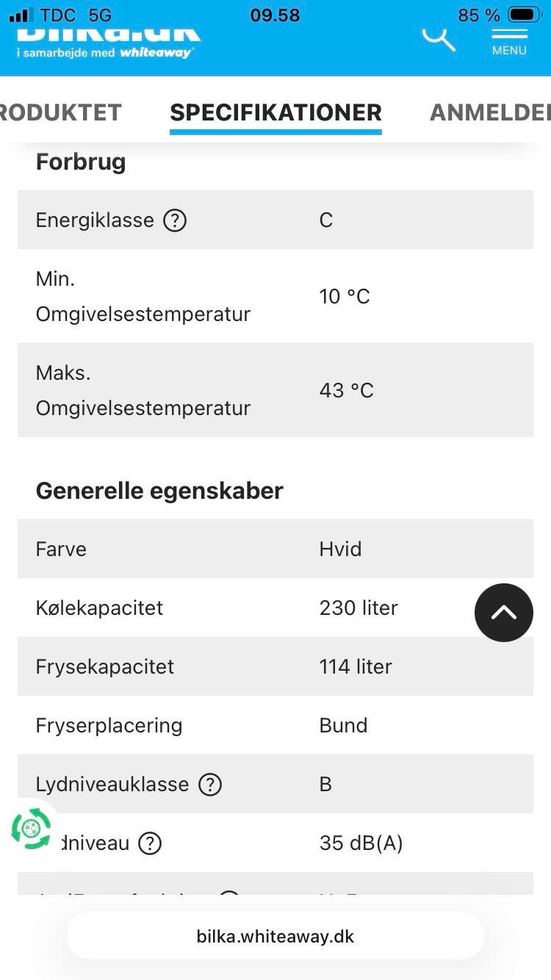Tap the search magnifier icon

pyautogui.click(x=439, y=37)
